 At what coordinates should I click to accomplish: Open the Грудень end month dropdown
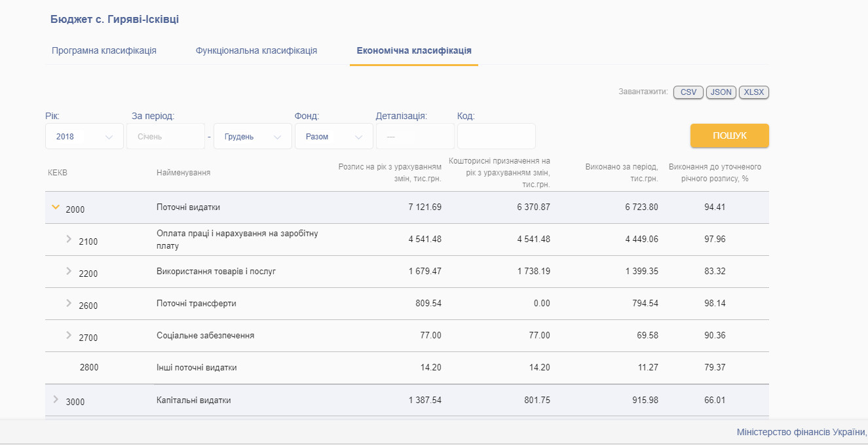point(253,136)
